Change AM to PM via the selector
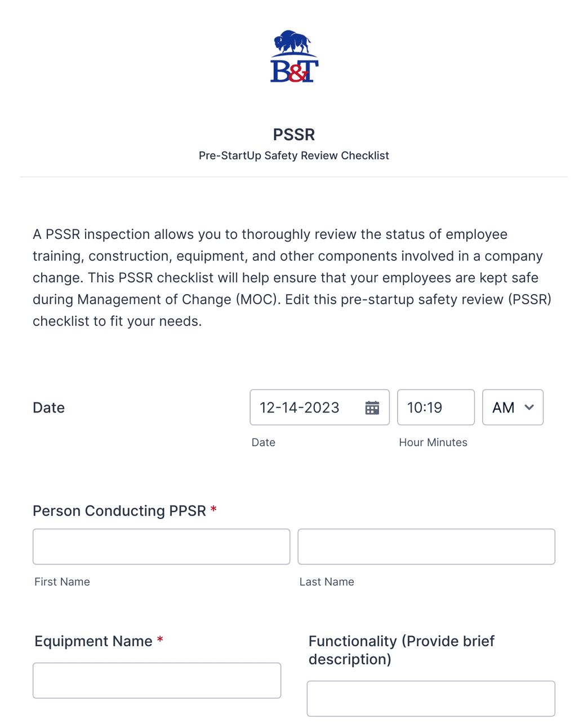The height and width of the screenshot is (724, 588). [x=512, y=407]
